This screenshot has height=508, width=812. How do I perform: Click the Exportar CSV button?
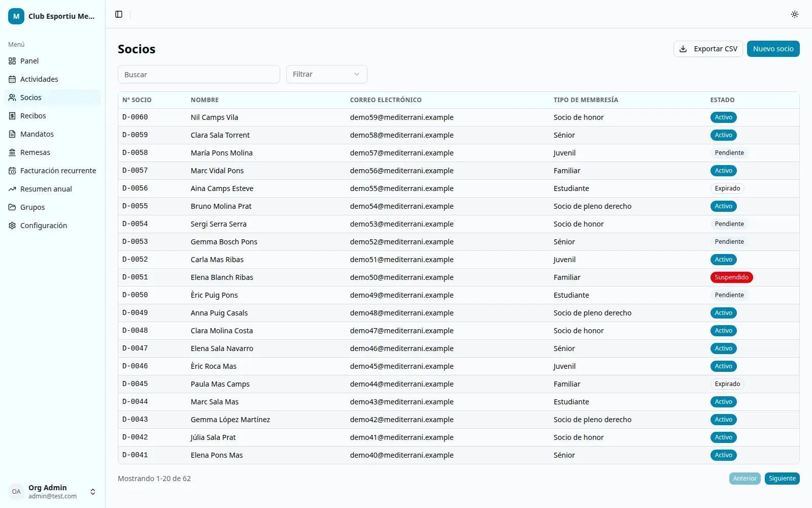[708, 49]
